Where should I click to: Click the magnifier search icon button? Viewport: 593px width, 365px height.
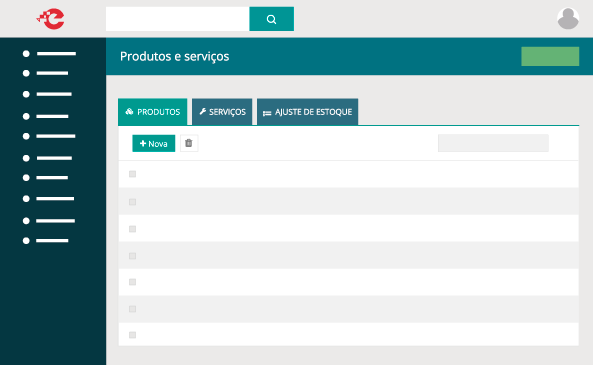click(x=272, y=19)
